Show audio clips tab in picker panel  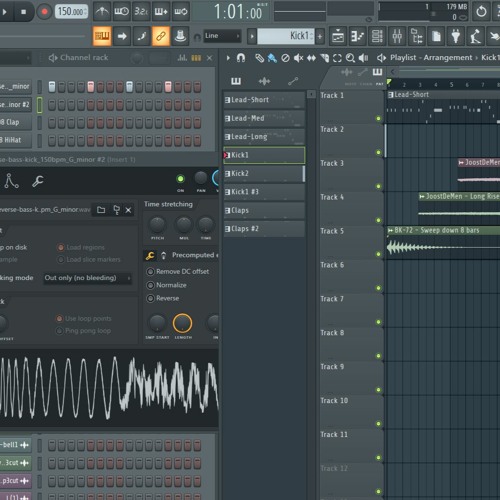tap(264, 81)
